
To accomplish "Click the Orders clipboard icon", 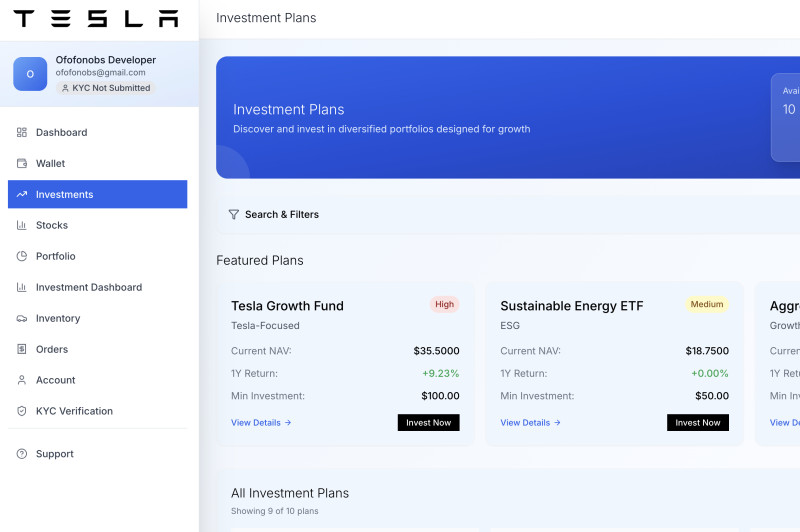I will tap(22, 350).
